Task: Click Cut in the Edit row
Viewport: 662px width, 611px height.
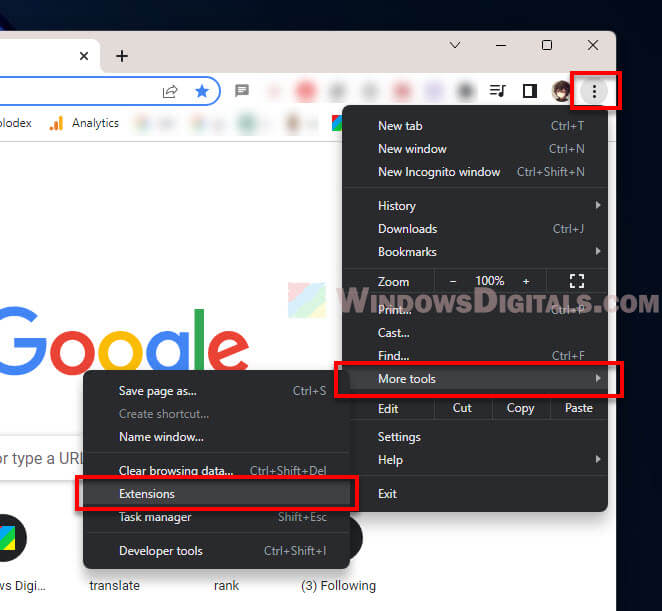Action: (463, 408)
